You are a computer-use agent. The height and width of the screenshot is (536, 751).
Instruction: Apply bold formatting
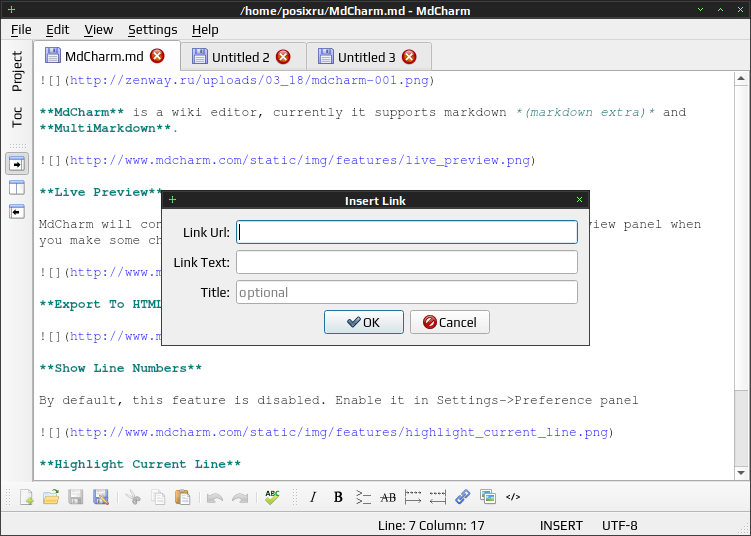[x=338, y=497]
